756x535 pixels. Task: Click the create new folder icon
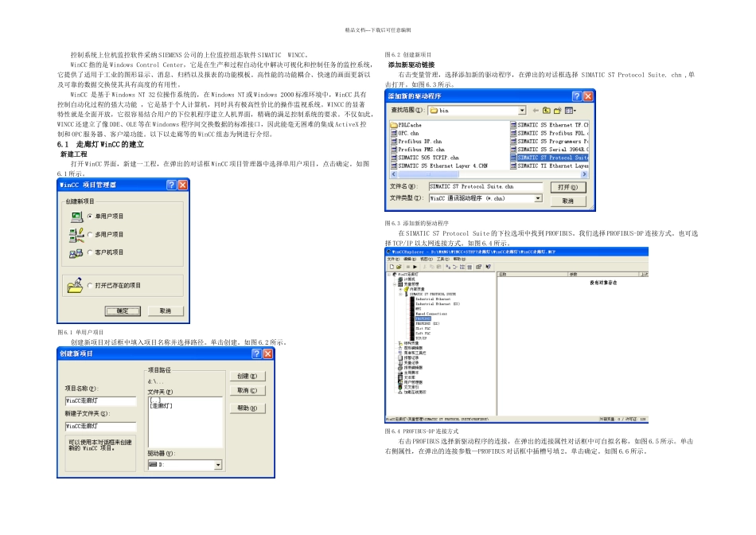557,111
